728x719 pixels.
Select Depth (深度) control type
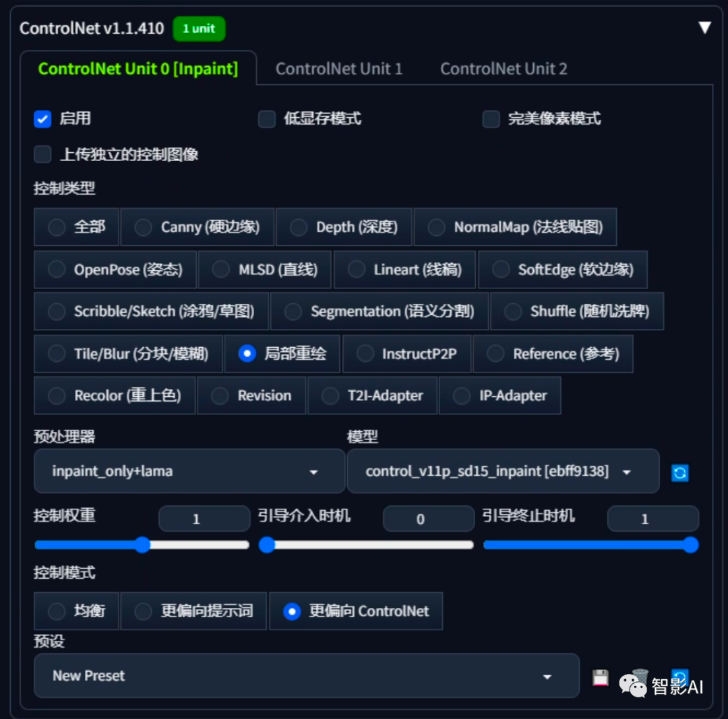(x=344, y=227)
